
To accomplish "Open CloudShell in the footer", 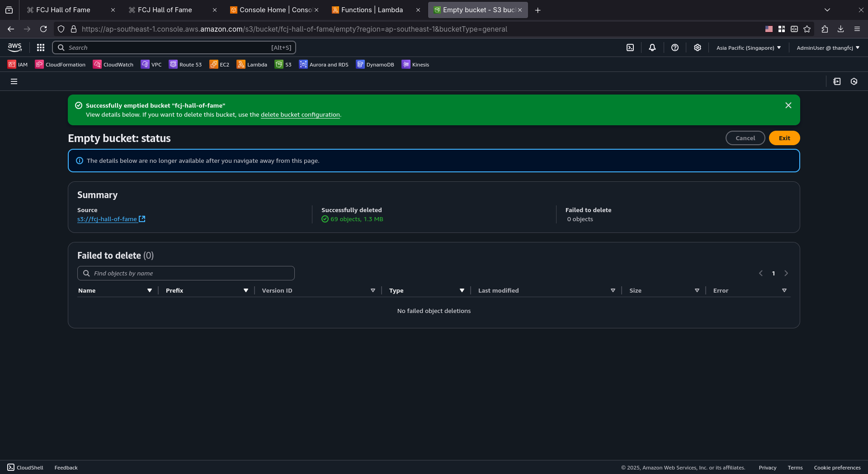I will (x=25, y=467).
